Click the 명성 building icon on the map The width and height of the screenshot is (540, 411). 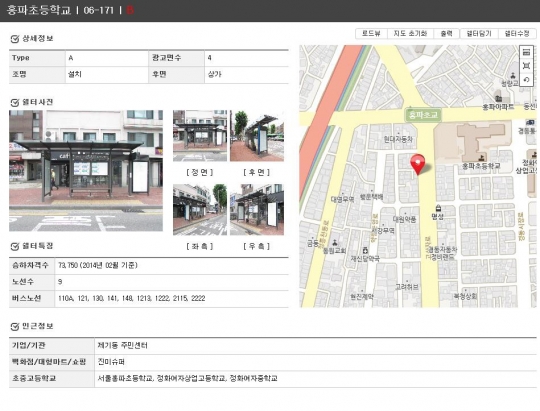click(438, 208)
